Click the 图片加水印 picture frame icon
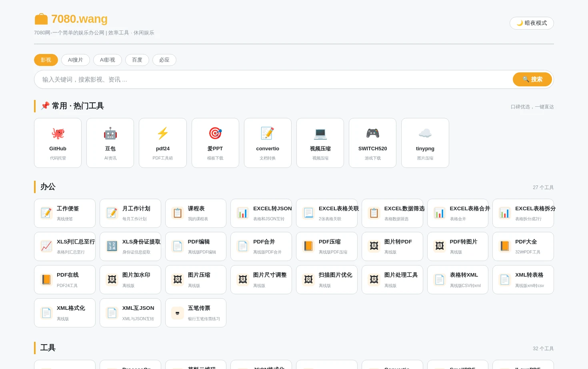588x369 pixels. tap(112, 279)
